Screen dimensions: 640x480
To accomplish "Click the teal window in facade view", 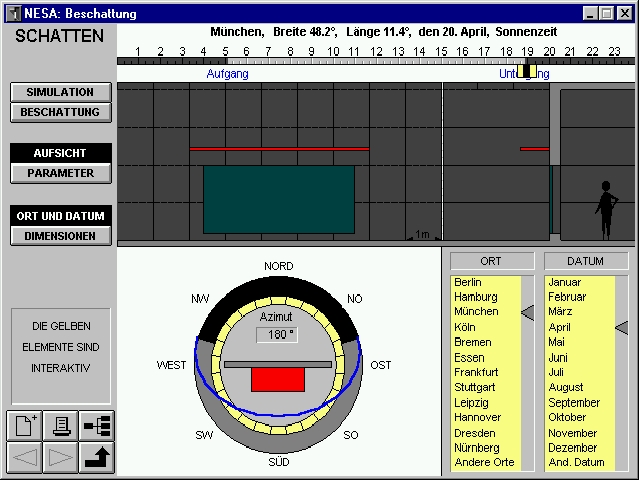I will [279, 200].
